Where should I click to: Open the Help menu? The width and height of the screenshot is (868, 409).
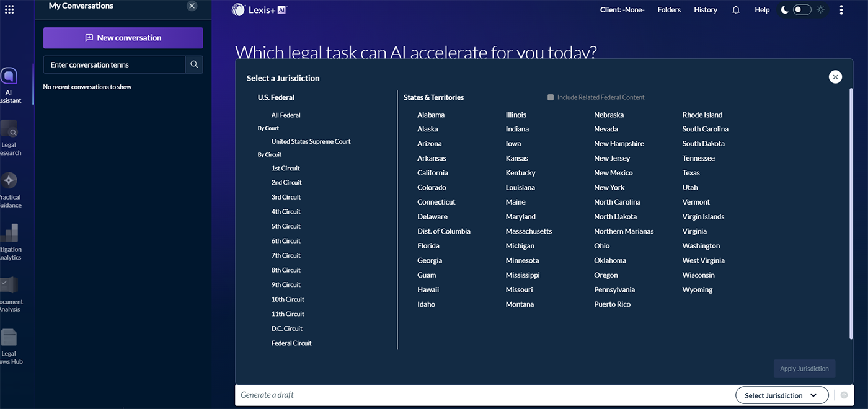762,10
